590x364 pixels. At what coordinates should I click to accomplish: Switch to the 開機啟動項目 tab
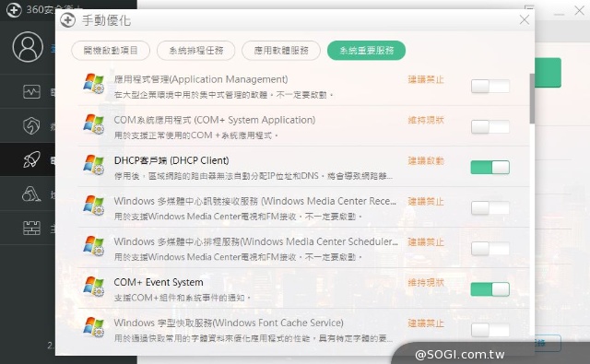pos(111,51)
